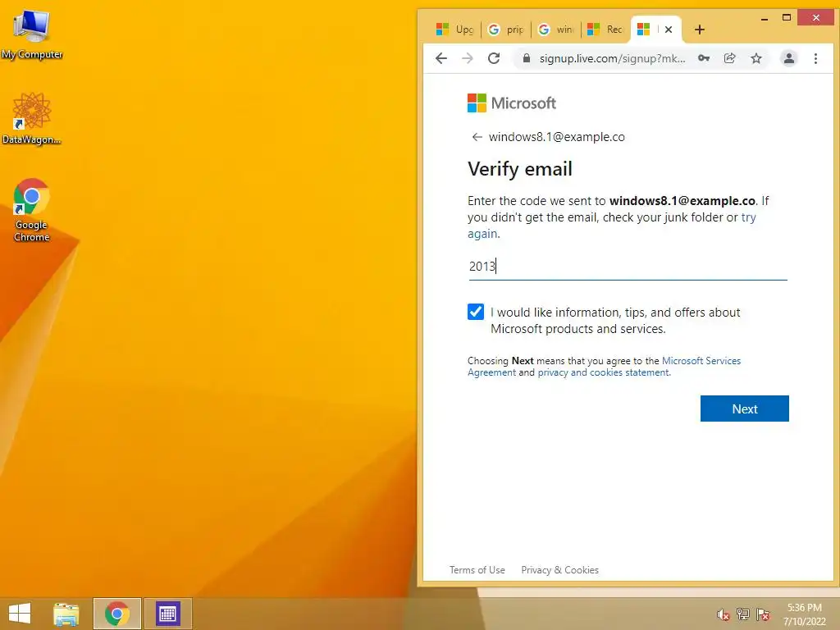The image size is (840, 630).
Task: Click the taskbar clock showing 5:36 PM
Action: click(x=804, y=614)
